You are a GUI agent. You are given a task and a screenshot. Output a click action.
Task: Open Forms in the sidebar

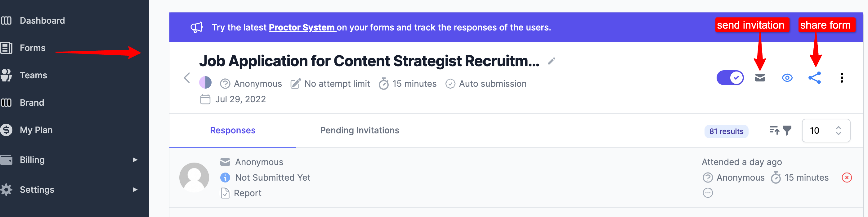[x=32, y=48]
